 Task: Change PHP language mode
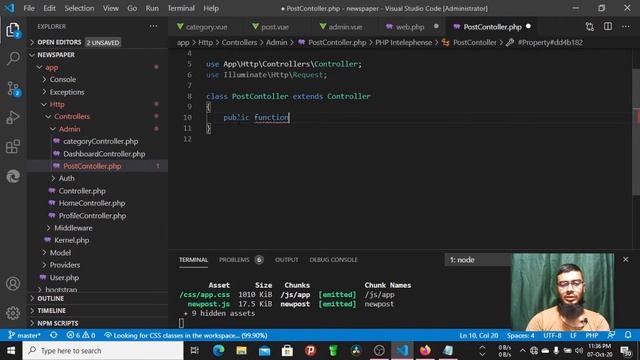[x=592, y=336]
